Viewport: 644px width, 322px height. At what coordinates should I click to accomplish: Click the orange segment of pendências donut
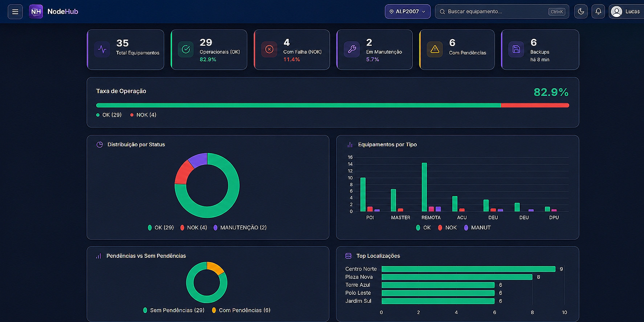216,268
